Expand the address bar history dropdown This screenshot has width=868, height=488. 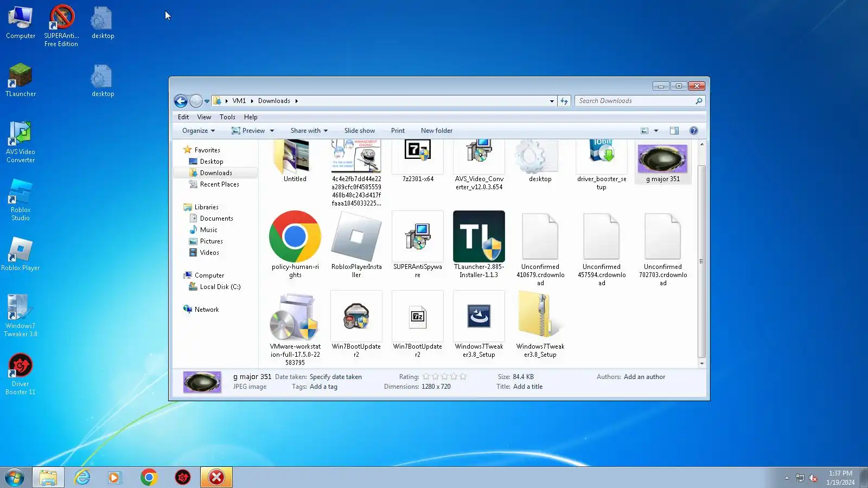[x=552, y=101]
